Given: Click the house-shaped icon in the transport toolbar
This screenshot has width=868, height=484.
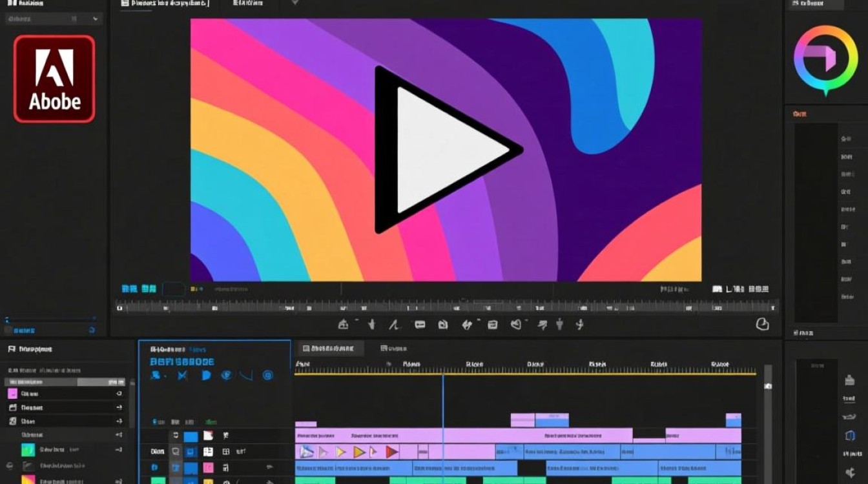Looking at the screenshot, I should coord(343,325).
